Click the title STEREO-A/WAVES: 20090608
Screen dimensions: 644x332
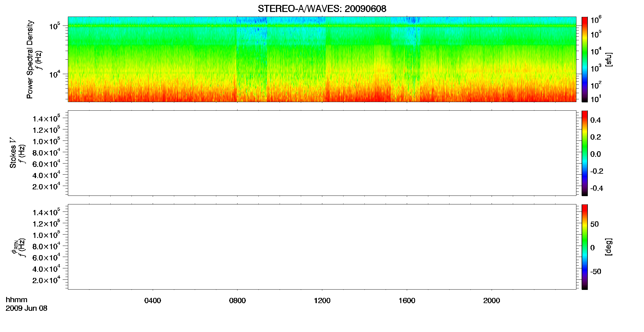(322, 9)
